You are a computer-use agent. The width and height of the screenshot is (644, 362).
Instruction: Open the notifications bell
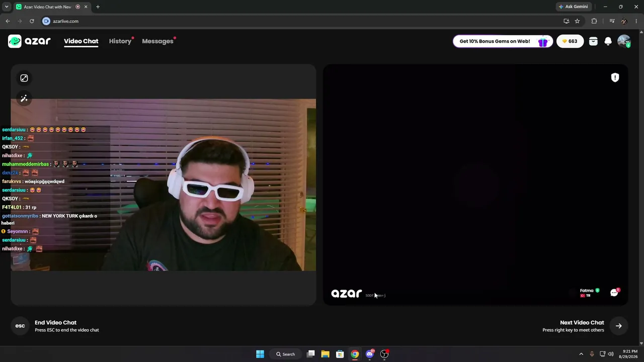[608, 41]
